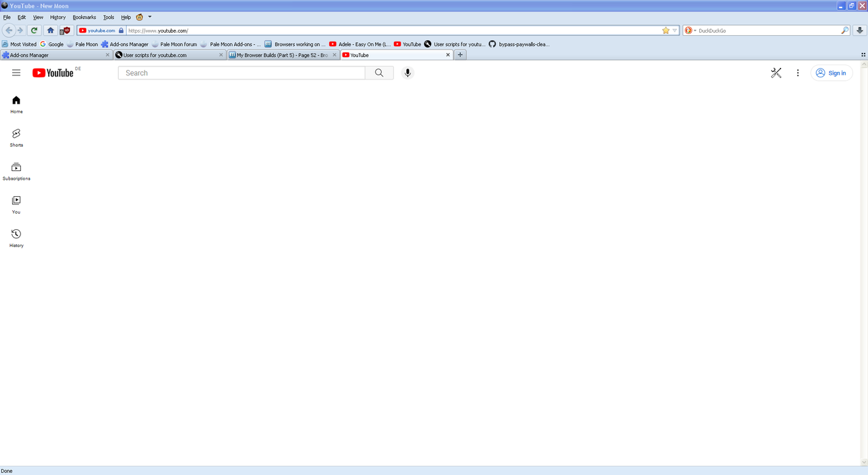Open the Downloads arrow button

point(860,31)
